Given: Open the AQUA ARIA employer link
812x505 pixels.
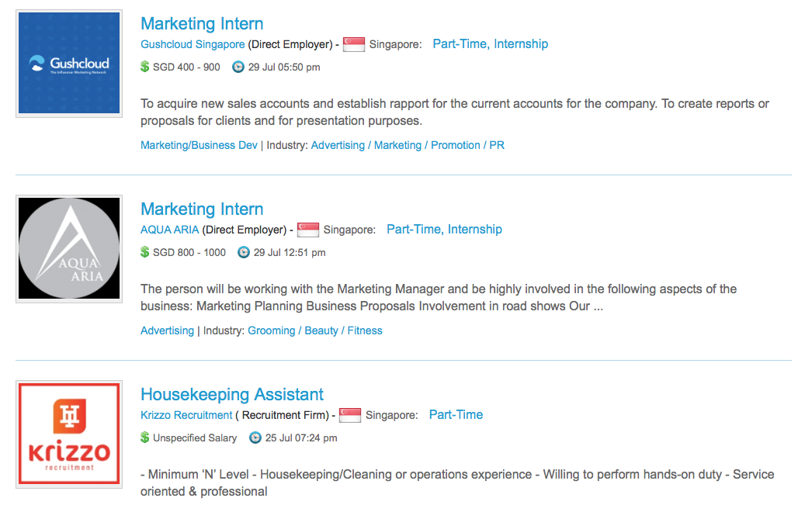Looking at the screenshot, I should pyautogui.click(x=170, y=230).
